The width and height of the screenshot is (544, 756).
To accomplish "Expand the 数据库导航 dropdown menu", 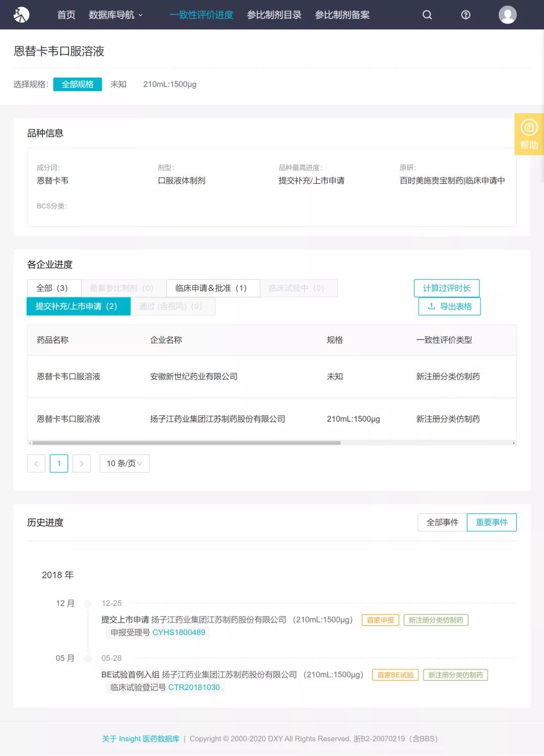I will click(x=115, y=15).
